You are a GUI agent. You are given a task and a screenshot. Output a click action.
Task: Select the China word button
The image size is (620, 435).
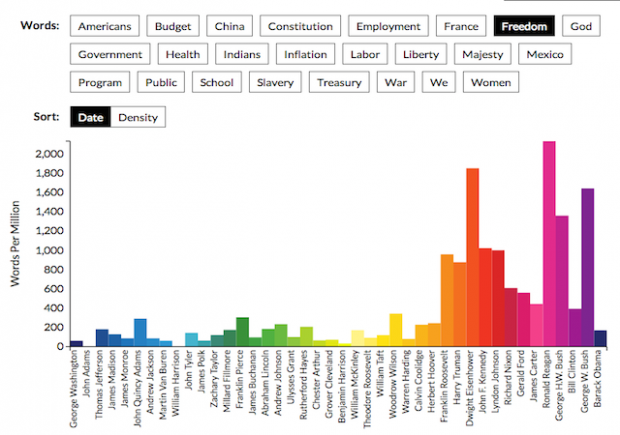click(x=230, y=25)
